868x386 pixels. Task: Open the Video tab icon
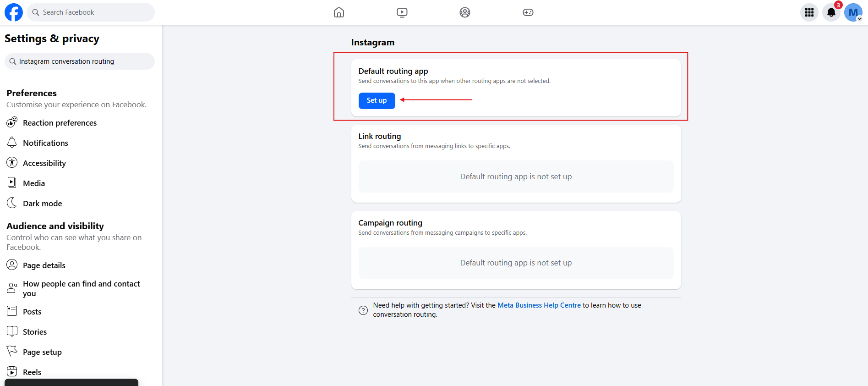click(402, 12)
